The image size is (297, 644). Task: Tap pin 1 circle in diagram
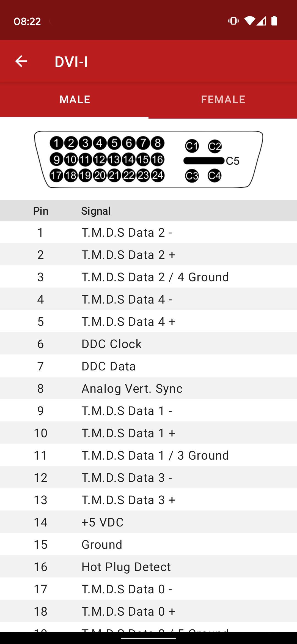point(57,143)
